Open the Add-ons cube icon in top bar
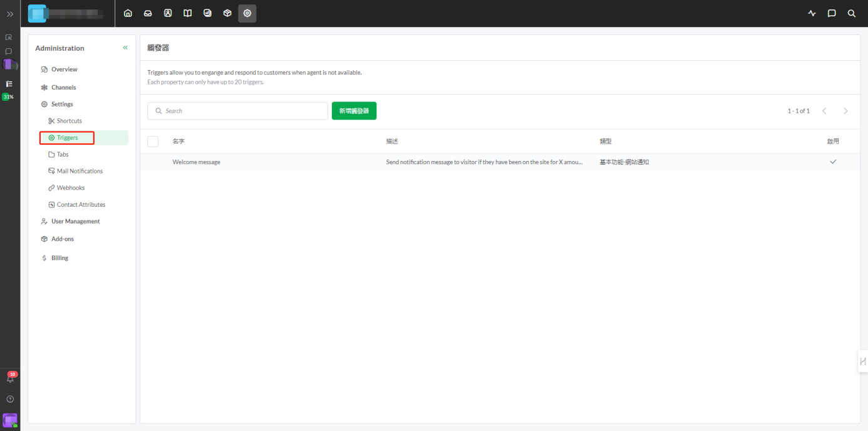Viewport: 868px width, 431px height. [227, 13]
